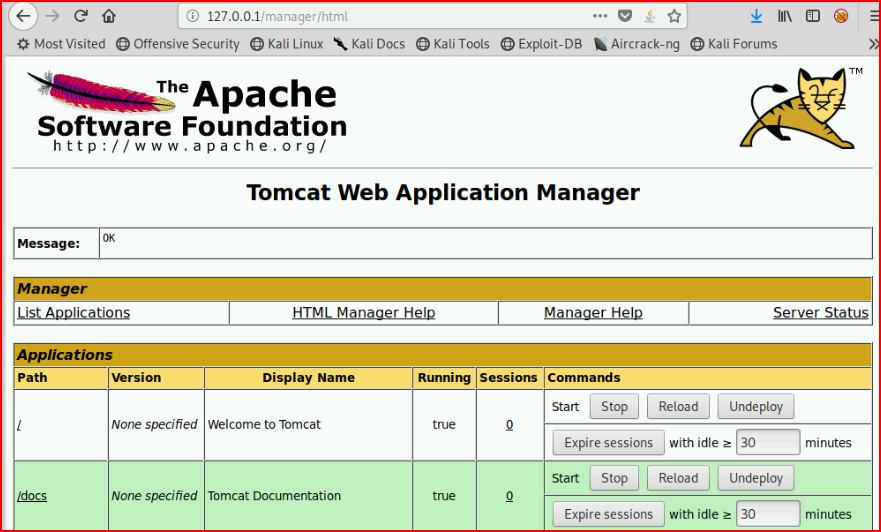Open the List Applications link
This screenshot has width=881, height=532.
point(74,313)
